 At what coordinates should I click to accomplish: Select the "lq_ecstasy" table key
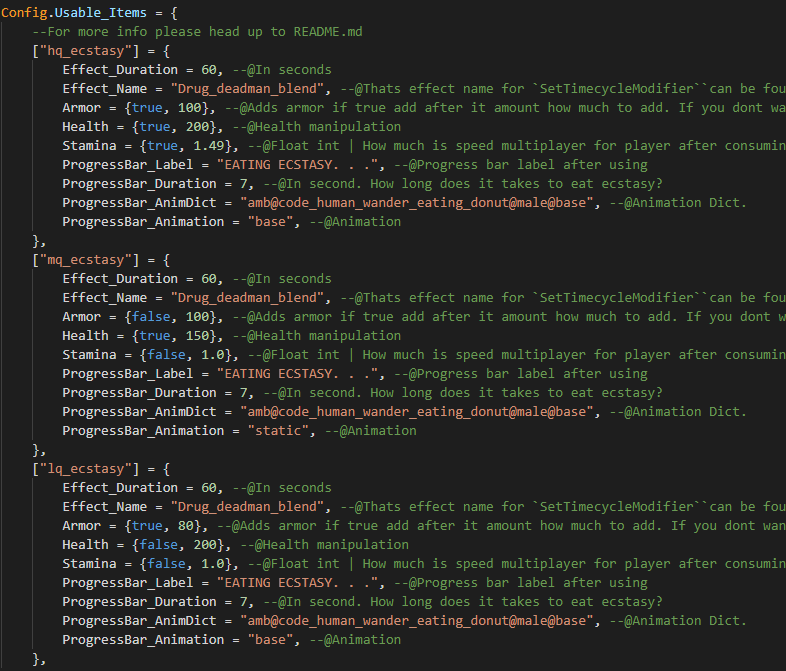(x=85, y=469)
